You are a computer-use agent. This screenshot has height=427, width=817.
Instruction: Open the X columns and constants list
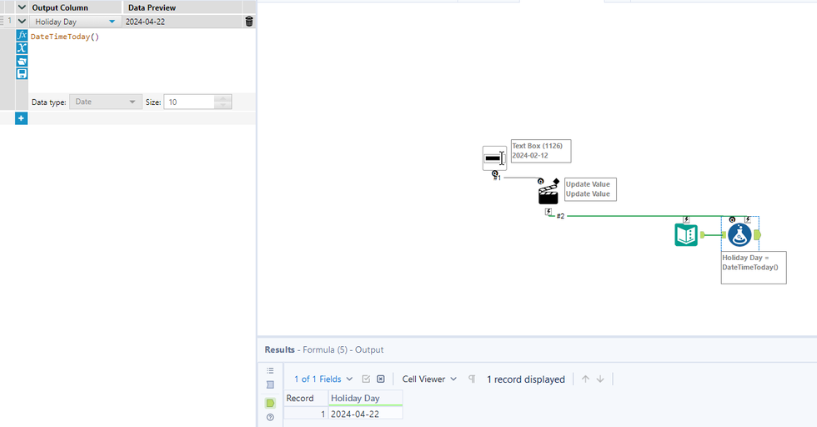point(21,48)
